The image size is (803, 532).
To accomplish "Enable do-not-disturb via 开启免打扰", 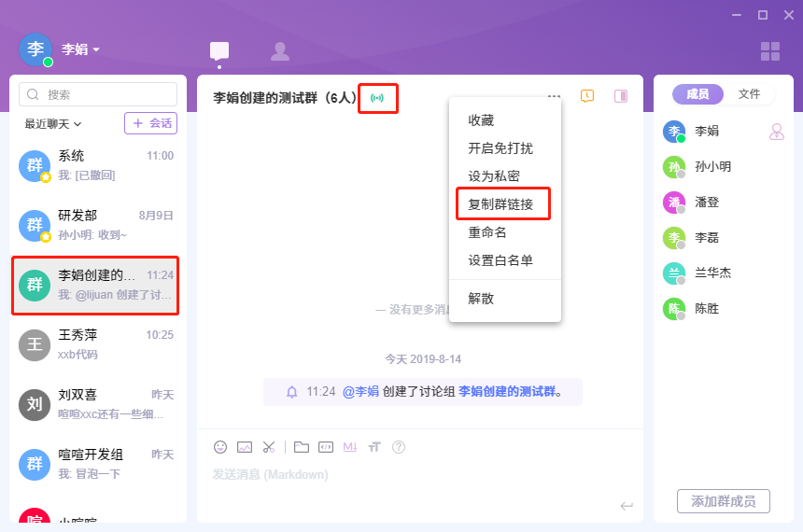I will (500, 148).
